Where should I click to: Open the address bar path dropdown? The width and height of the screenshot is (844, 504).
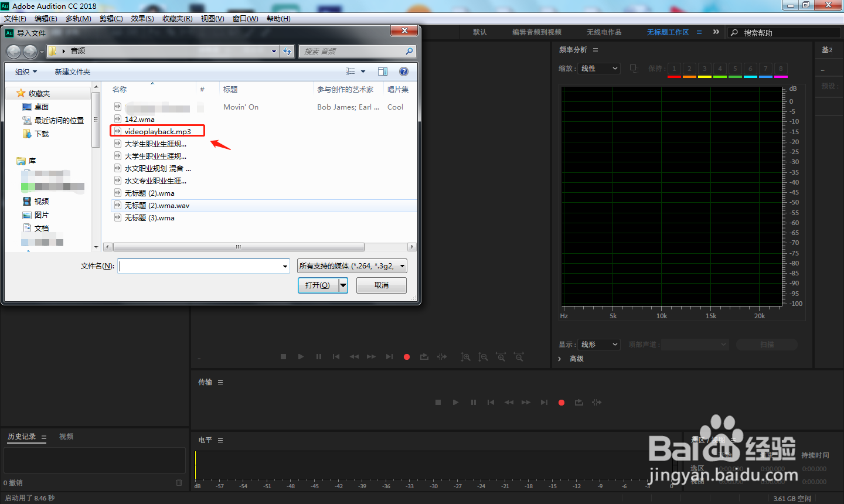274,52
